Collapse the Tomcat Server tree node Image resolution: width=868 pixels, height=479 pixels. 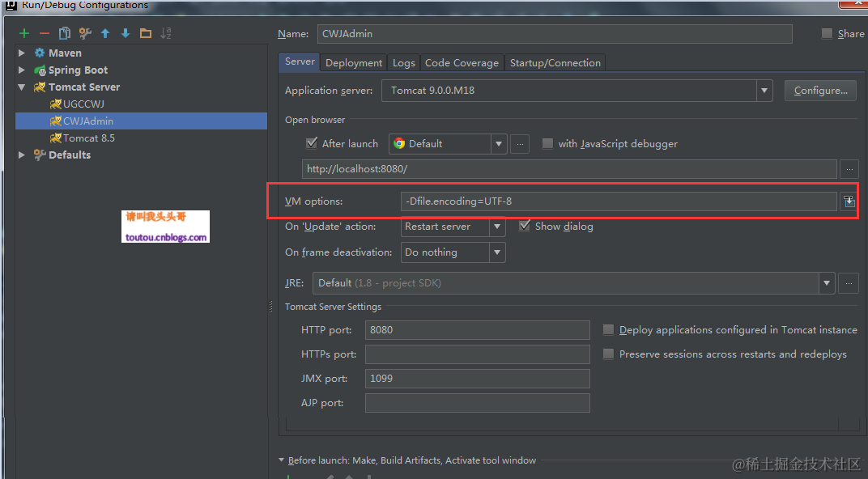pos(22,87)
